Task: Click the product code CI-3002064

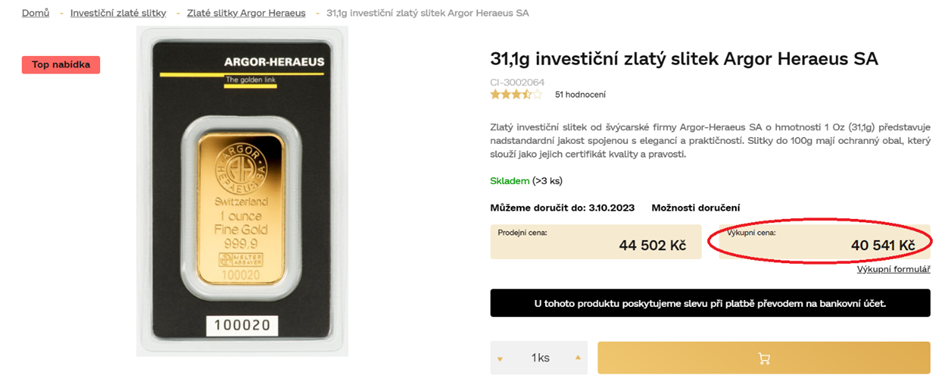Action: coord(518,82)
